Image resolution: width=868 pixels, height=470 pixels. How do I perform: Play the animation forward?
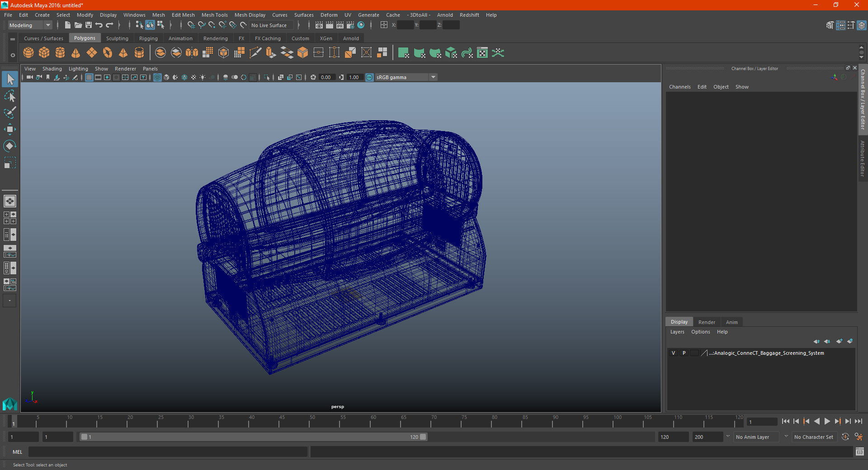(x=827, y=421)
